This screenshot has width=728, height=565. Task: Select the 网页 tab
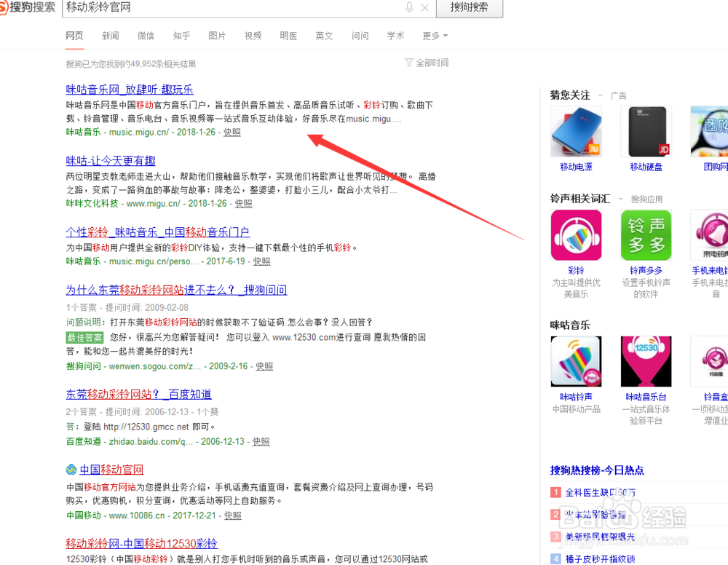coord(75,36)
